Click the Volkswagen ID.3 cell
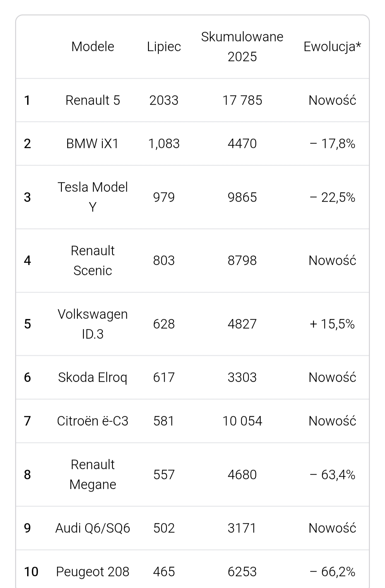Image resolution: width=385 pixels, height=588 pixels. coord(92,324)
